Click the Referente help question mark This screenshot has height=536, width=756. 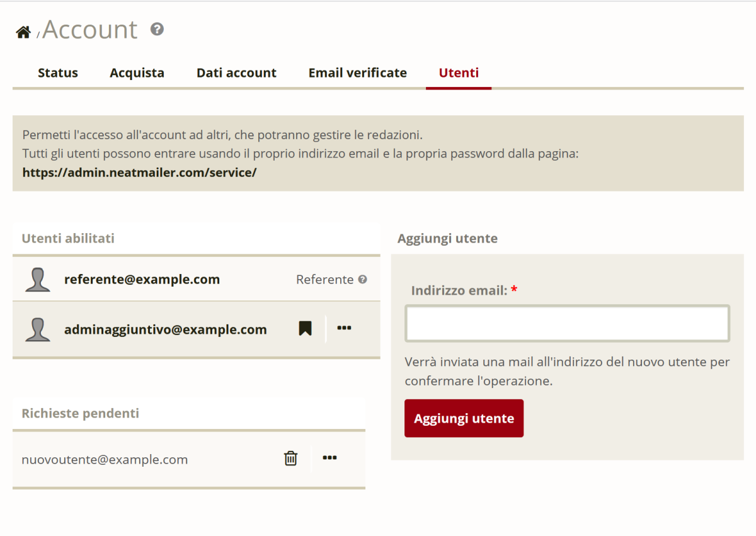(x=363, y=279)
